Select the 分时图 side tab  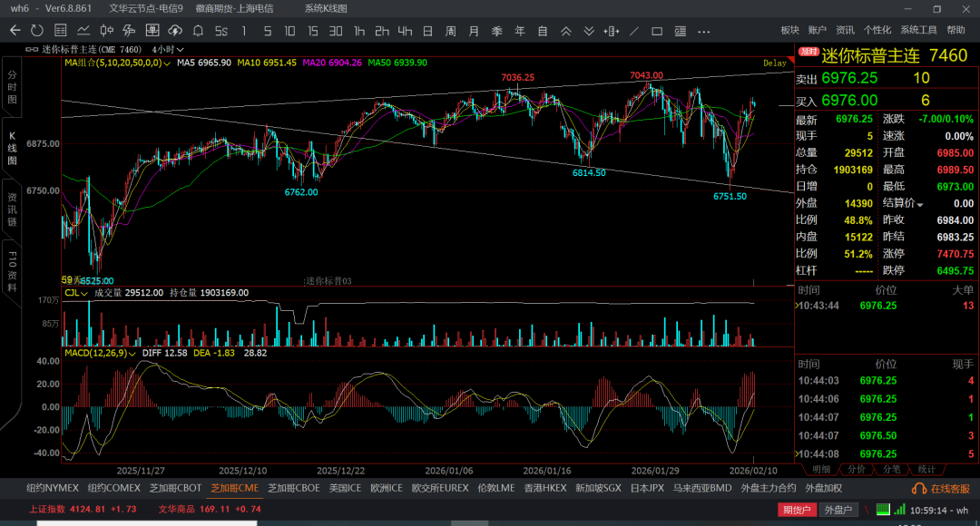click(13, 86)
